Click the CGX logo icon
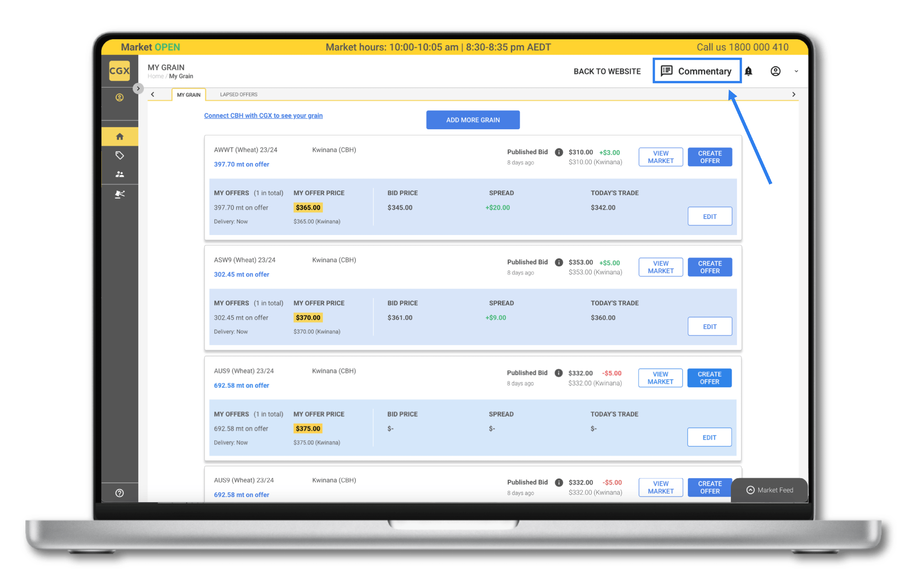The width and height of the screenshot is (922, 588). (119, 71)
